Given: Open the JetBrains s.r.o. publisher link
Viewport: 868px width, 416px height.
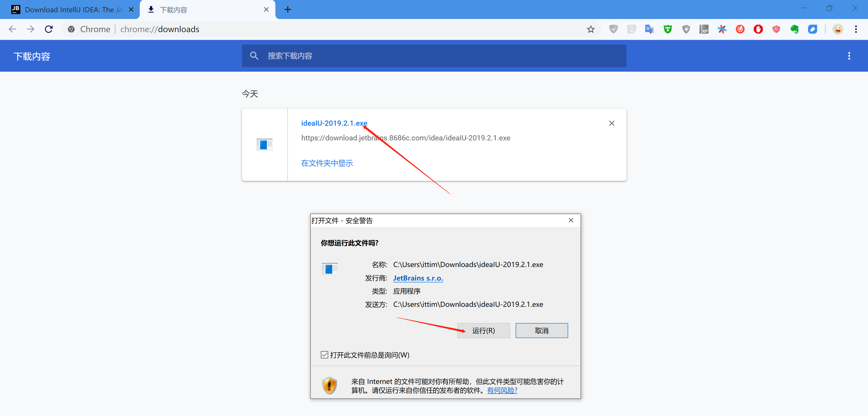Looking at the screenshot, I should tap(418, 278).
